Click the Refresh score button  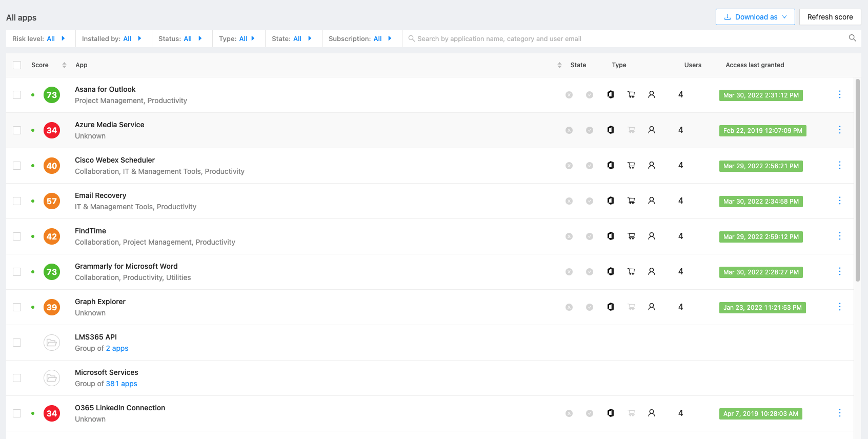click(x=830, y=17)
